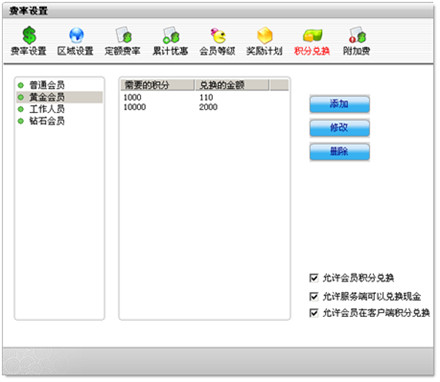Select row with 10000 points
This screenshot has height=382, width=440.
point(204,107)
